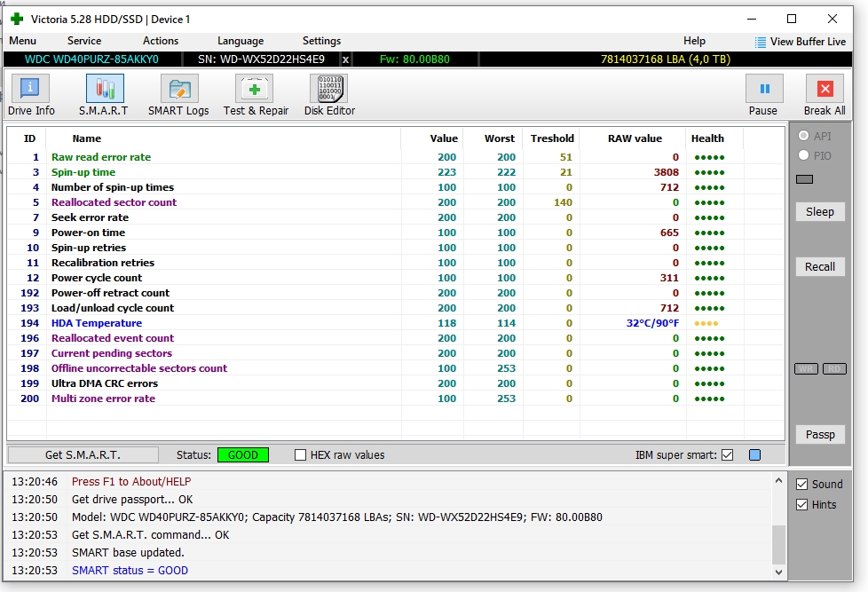Click the Sleep button
Viewport: 868px width, 592px height.
click(820, 212)
